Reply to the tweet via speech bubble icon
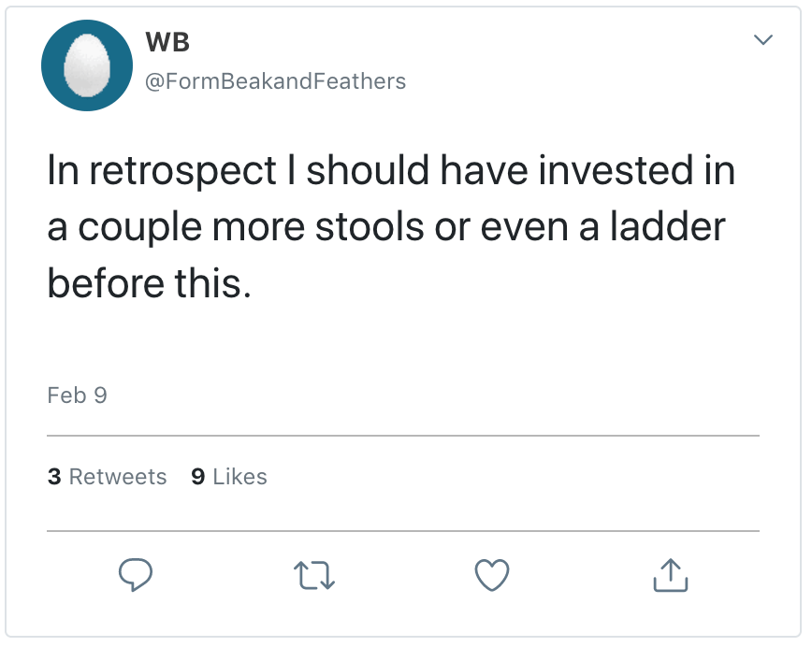The image size is (812, 647). (135, 575)
